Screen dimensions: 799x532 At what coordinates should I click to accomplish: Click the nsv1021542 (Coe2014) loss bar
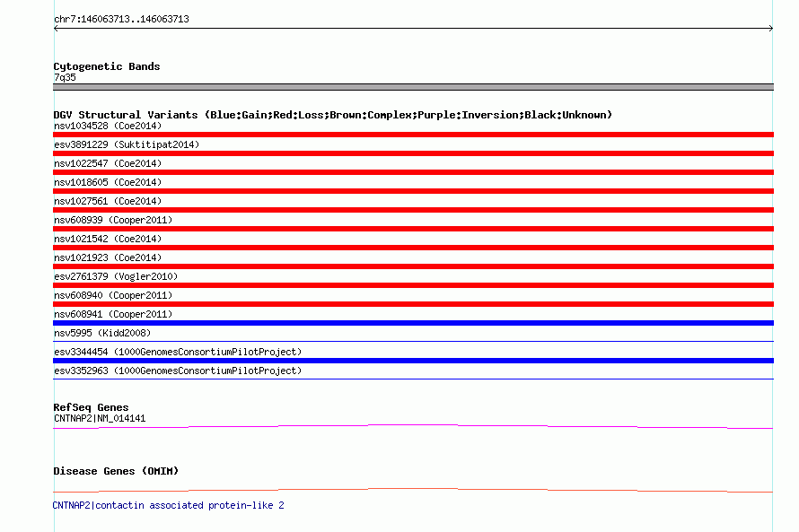(413, 248)
